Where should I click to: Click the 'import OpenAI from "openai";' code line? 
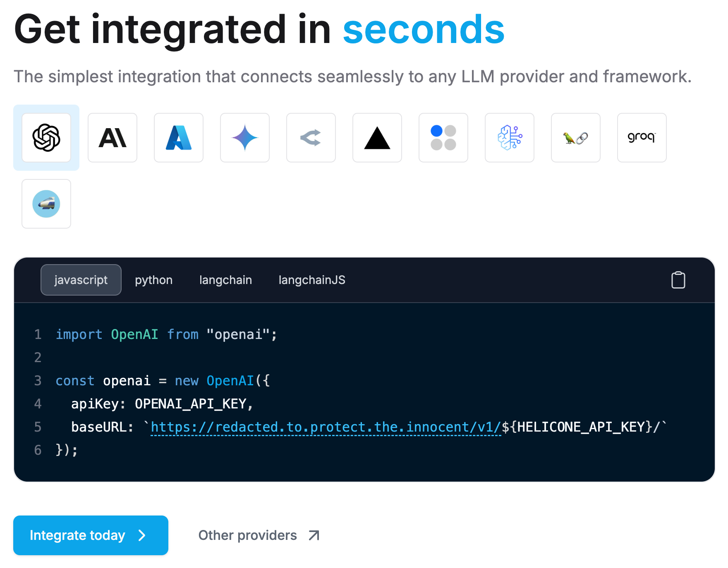(166, 334)
